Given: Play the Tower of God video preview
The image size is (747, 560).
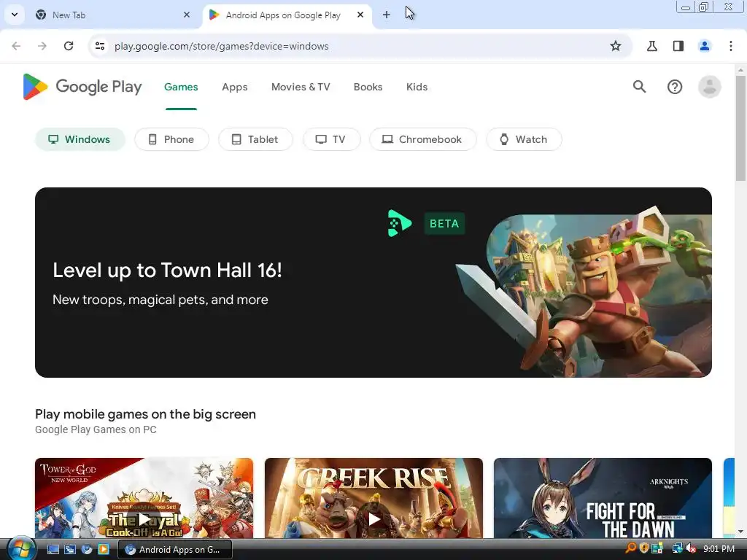Looking at the screenshot, I should pyautogui.click(x=144, y=519).
